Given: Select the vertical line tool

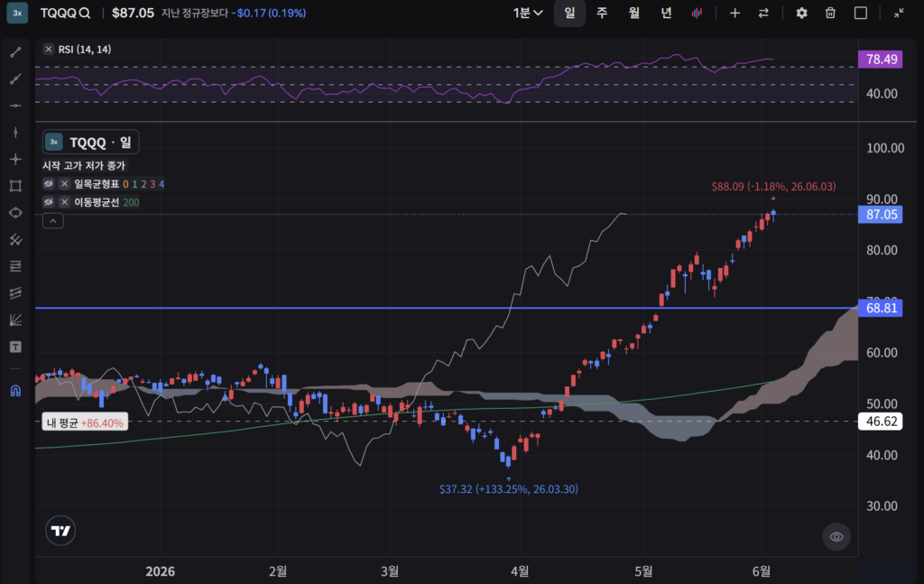Looking at the screenshot, I should tap(16, 133).
